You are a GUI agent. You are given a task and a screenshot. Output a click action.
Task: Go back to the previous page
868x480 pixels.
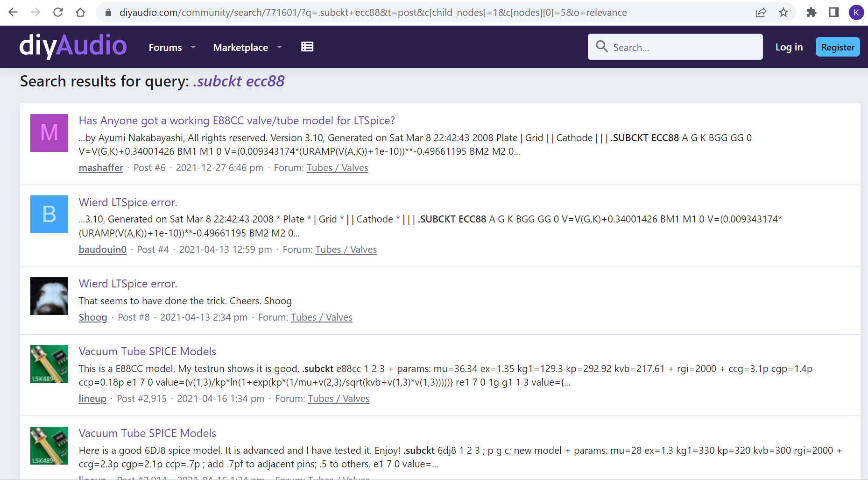(x=13, y=12)
